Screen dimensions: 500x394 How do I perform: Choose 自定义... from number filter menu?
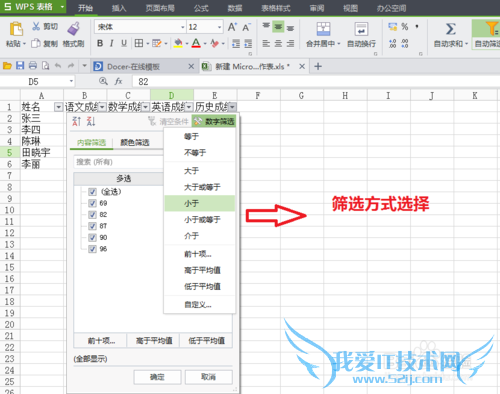point(200,305)
